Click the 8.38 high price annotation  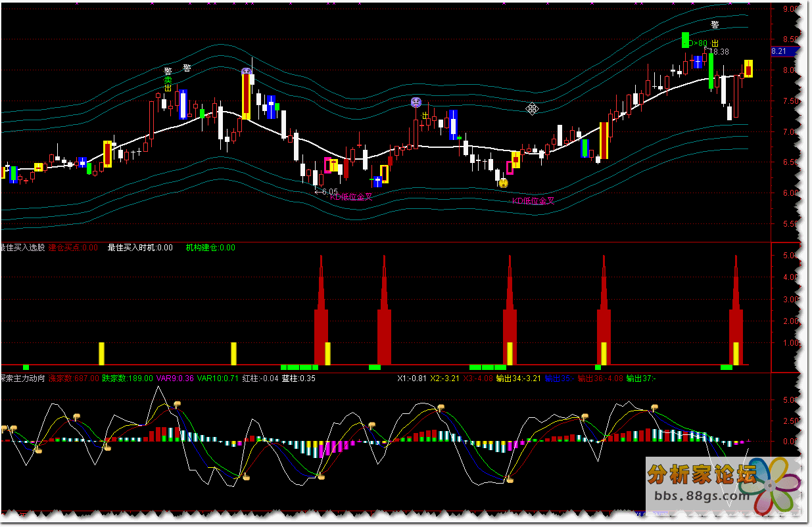coord(719,51)
